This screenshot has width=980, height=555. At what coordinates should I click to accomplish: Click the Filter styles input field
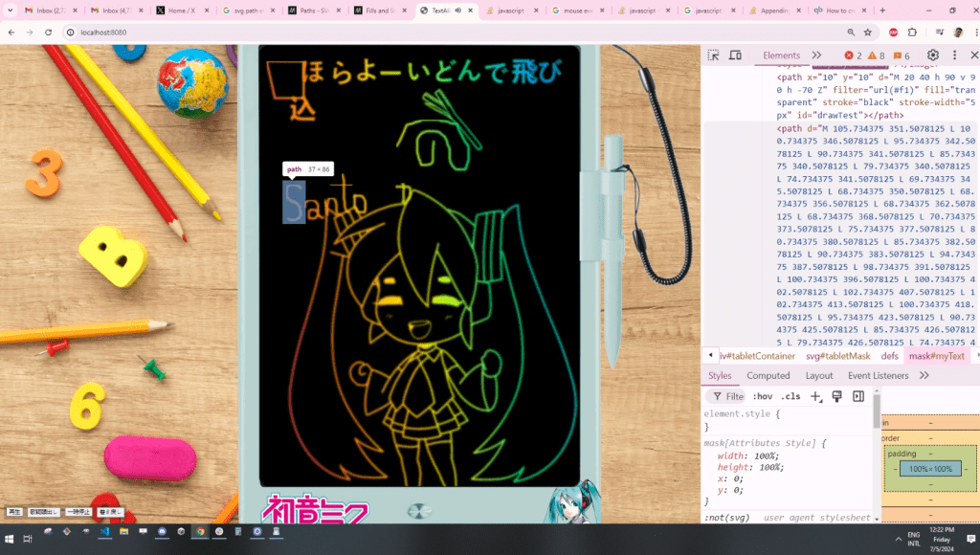point(727,396)
